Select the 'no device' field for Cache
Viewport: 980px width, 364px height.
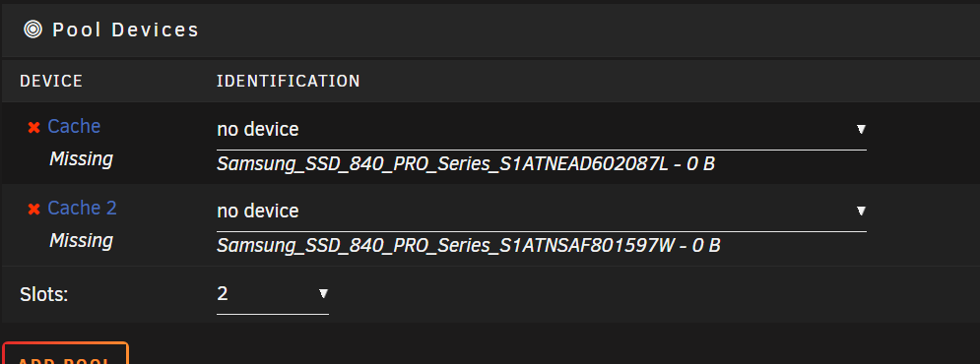(542, 130)
